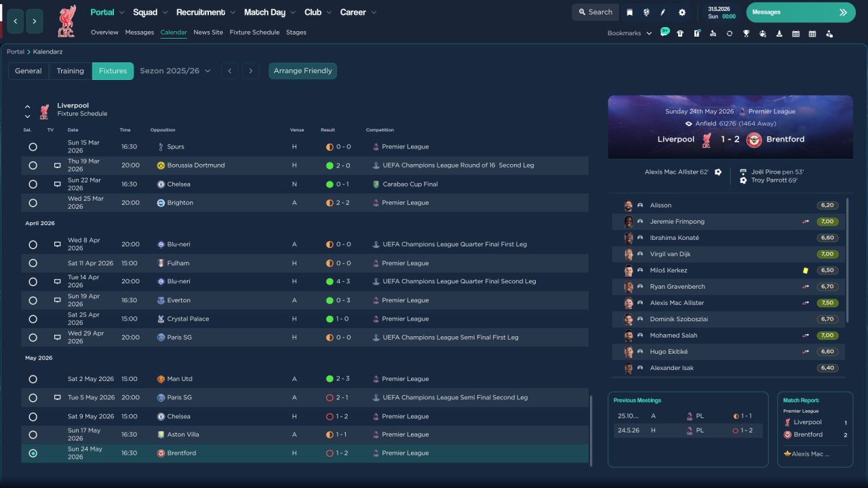Open the trophy icon in the bookmarks bar
The image size is (868, 488).
pos(746,33)
